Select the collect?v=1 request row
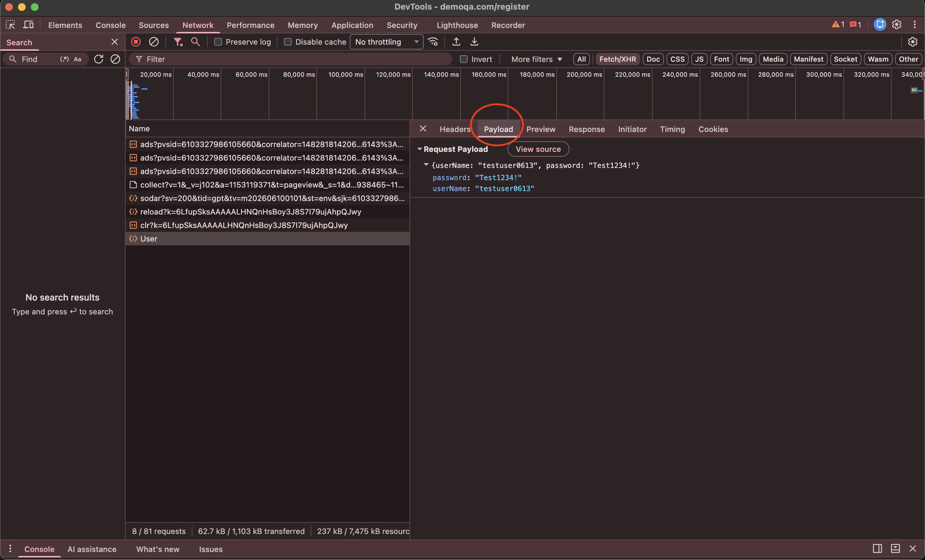The image size is (925, 560). (x=267, y=184)
